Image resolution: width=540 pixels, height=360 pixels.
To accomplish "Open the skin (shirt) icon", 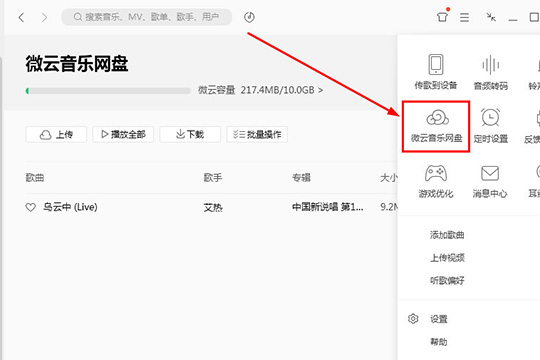I will pyautogui.click(x=443, y=17).
